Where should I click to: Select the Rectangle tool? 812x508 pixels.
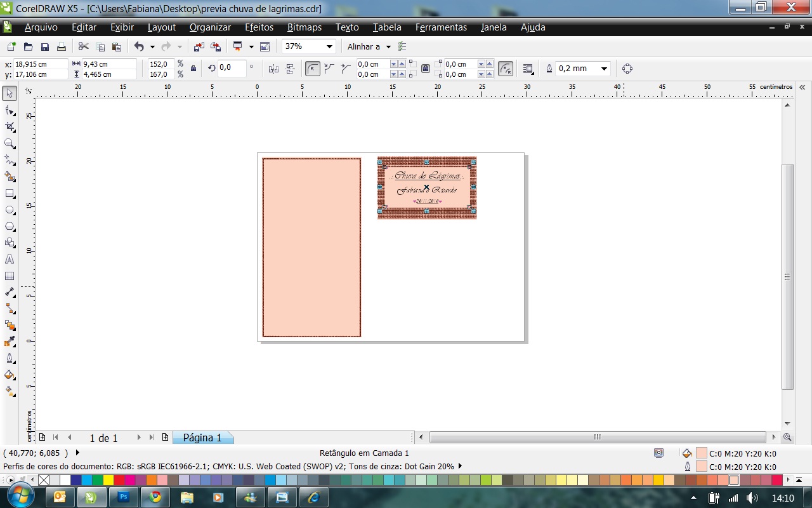coord(10,193)
